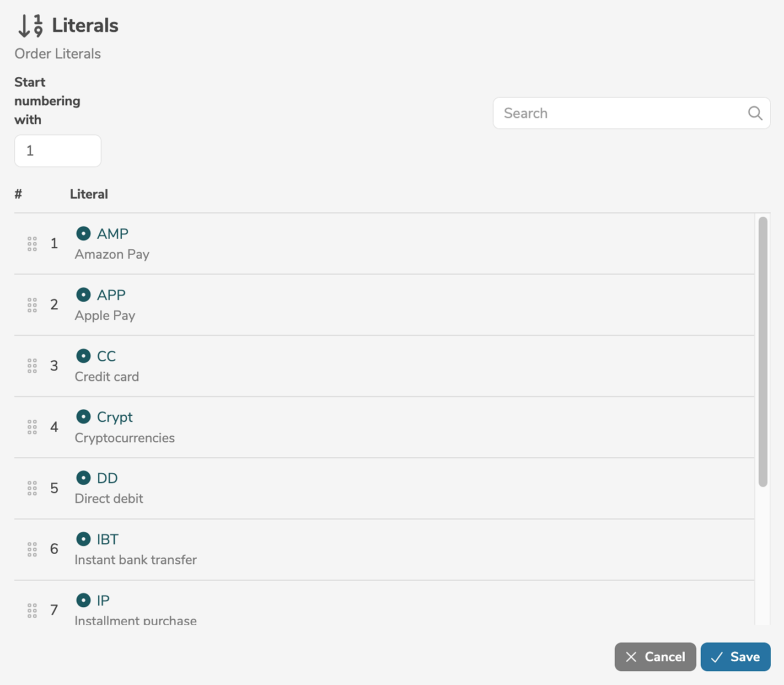Click the drag handle for Crypt row

pos(32,427)
